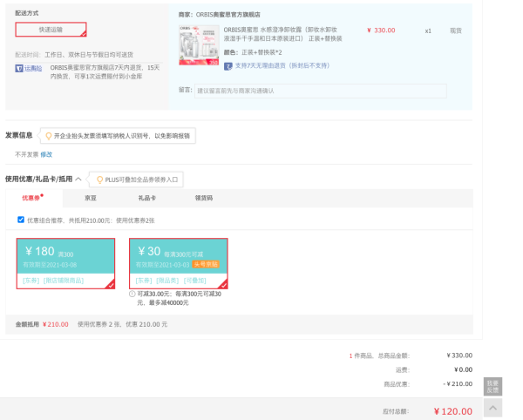Image resolution: width=523 pixels, height=420 pixels.
Task: Click the 颜色: 正装+替换装*2 spec text
Action: pyautogui.click(x=253, y=52)
